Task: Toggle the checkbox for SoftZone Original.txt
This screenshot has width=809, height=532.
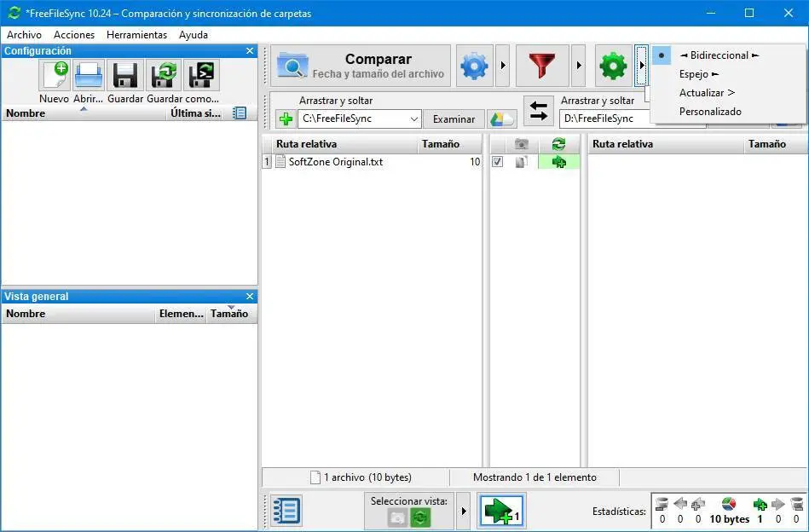Action: click(x=497, y=161)
